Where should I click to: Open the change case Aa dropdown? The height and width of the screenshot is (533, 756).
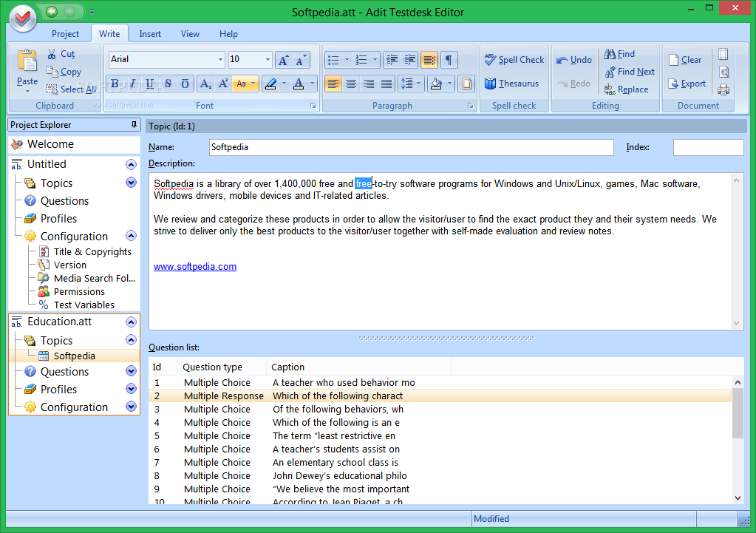(253, 84)
